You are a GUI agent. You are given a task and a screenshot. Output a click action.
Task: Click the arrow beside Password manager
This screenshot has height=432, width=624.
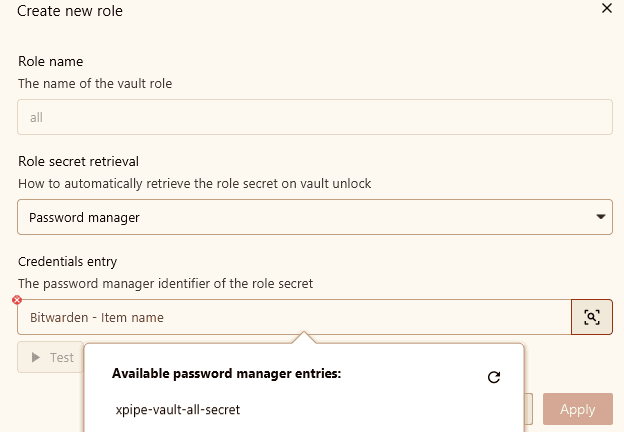(x=601, y=217)
